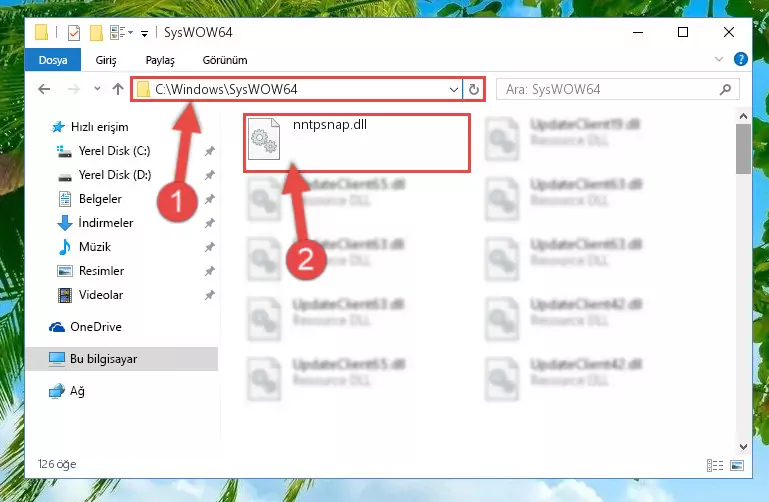Click the Ara: SysWOW64 search box

coord(617,89)
